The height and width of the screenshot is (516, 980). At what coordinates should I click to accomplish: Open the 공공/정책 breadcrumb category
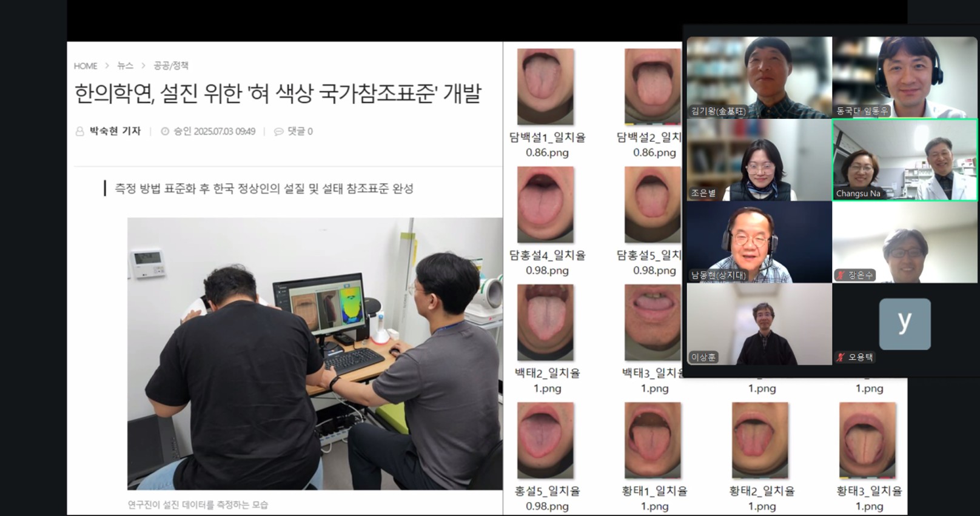pos(171,65)
